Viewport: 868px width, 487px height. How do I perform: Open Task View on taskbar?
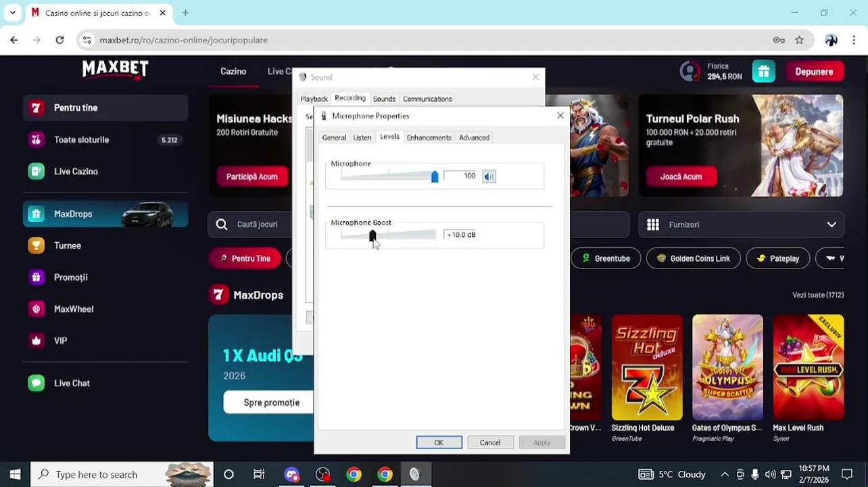point(259,474)
